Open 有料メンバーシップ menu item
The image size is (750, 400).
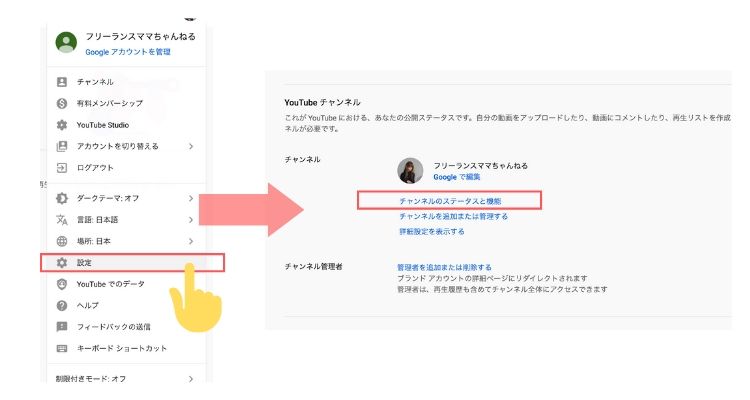[x=127, y=103]
